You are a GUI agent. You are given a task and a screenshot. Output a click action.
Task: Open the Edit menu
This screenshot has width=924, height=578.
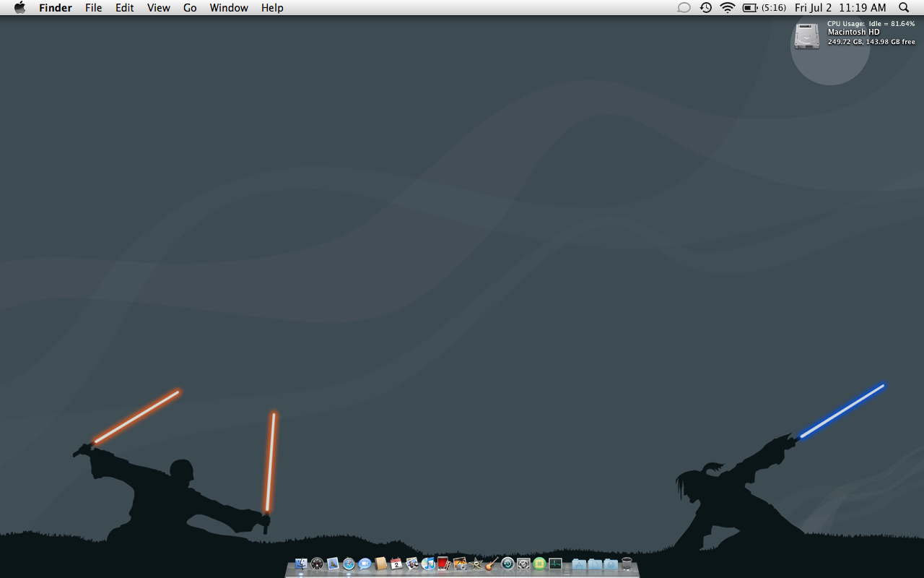pos(125,8)
